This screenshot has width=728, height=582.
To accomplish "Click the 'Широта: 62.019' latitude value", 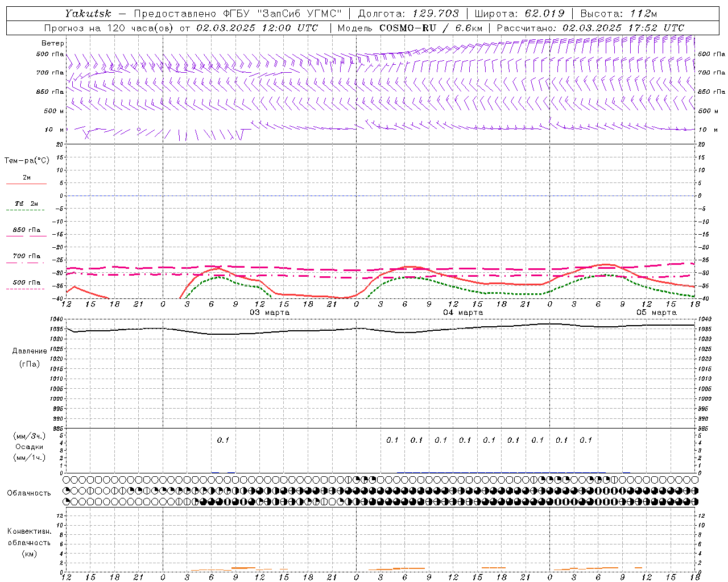I will click(520, 14).
